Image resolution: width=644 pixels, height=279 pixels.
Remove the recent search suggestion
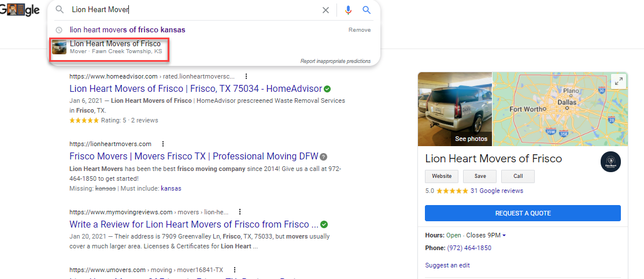click(359, 29)
